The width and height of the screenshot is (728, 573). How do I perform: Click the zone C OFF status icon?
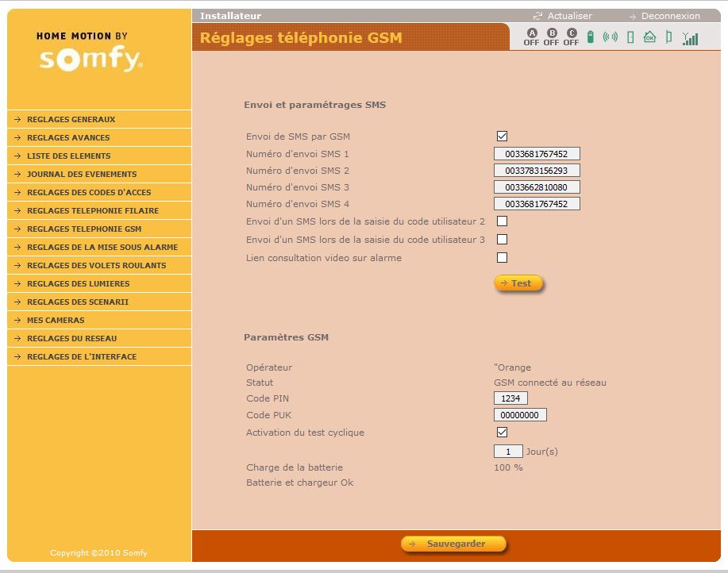click(x=571, y=37)
